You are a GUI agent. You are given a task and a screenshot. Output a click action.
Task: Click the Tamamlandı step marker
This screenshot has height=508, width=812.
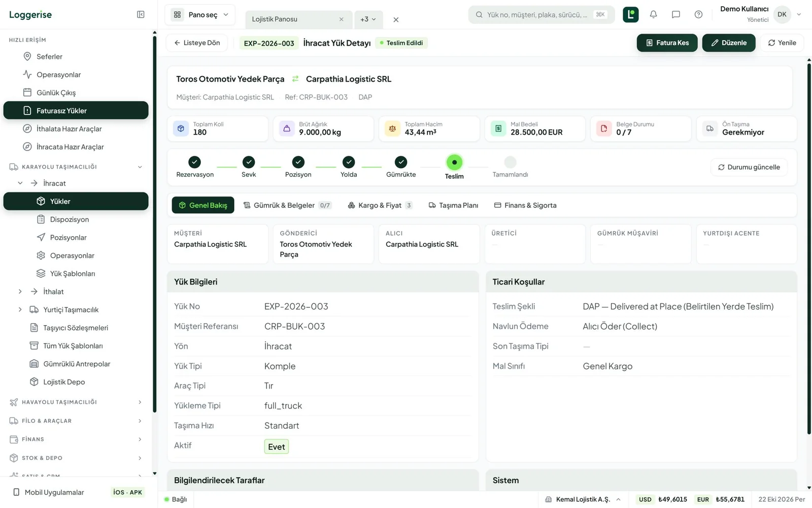510,162
